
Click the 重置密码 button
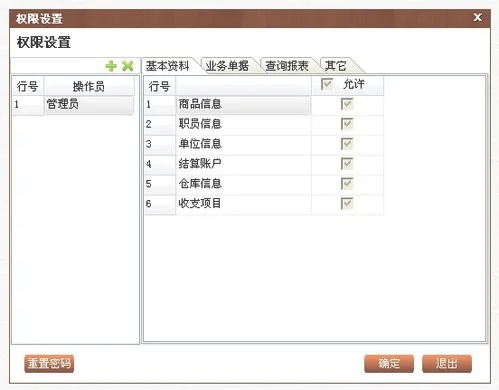click(49, 363)
